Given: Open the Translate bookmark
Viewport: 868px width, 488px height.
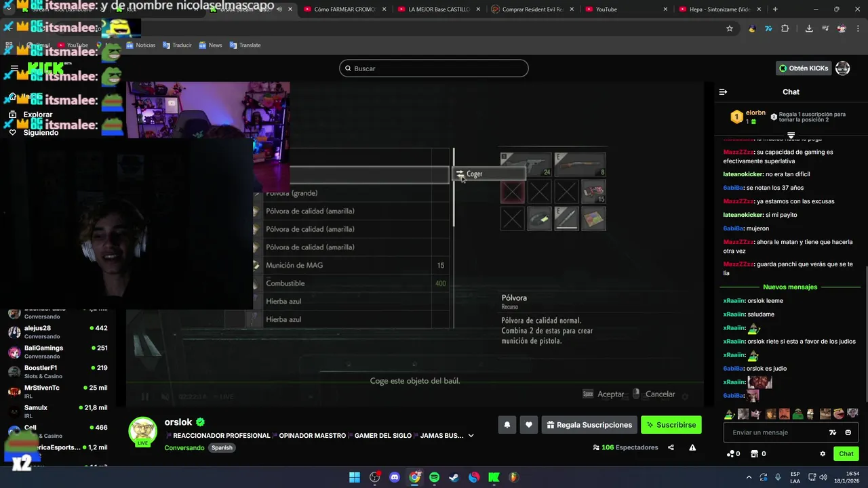Looking at the screenshot, I should [x=245, y=45].
